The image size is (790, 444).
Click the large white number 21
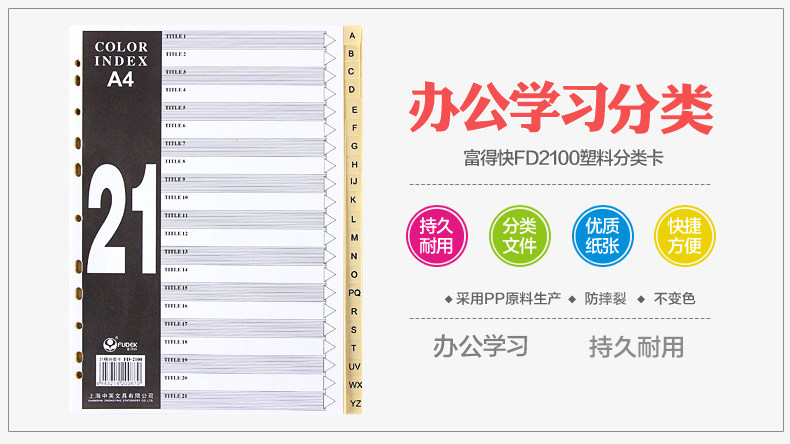tap(122, 219)
